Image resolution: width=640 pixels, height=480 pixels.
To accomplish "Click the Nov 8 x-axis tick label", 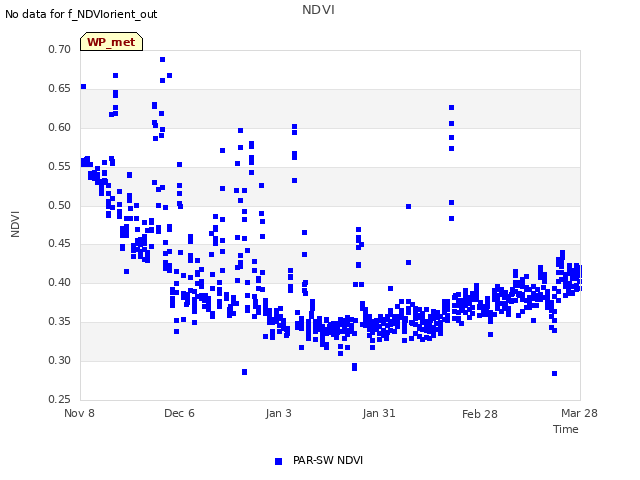I will (79, 413).
